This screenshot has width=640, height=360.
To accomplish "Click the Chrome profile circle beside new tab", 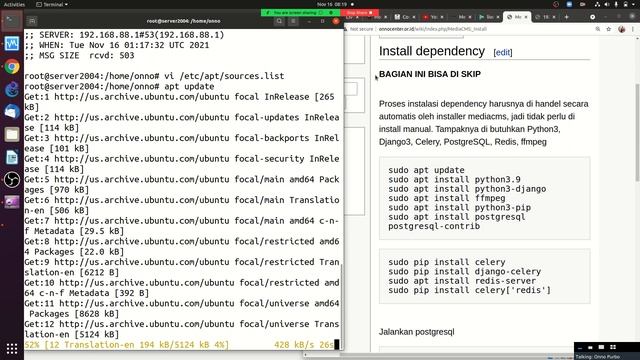I will click(x=593, y=17).
